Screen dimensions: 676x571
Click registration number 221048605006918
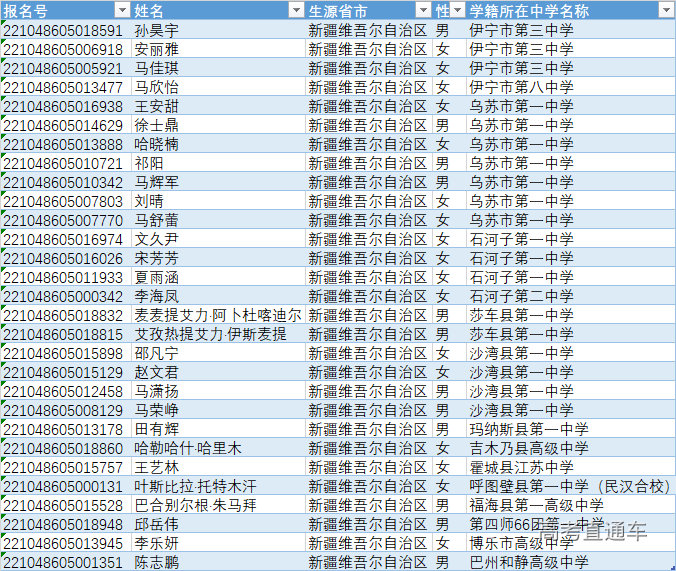click(64, 49)
